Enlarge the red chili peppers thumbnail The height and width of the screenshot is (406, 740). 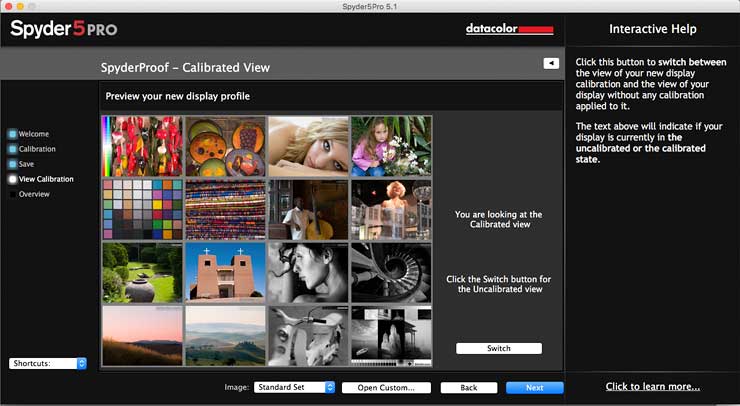(143, 146)
